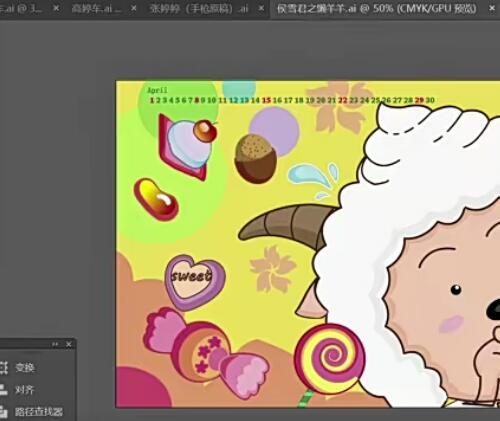The width and height of the screenshot is (500, 421).
Task: Select the swirl lollipop artwork
Action: [x=329, y=359]
